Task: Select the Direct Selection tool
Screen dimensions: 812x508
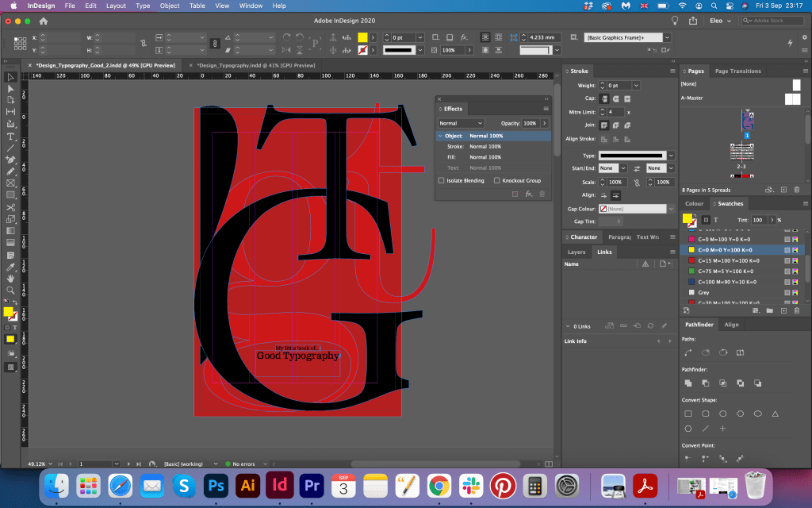Action: [x=10, y=88]
